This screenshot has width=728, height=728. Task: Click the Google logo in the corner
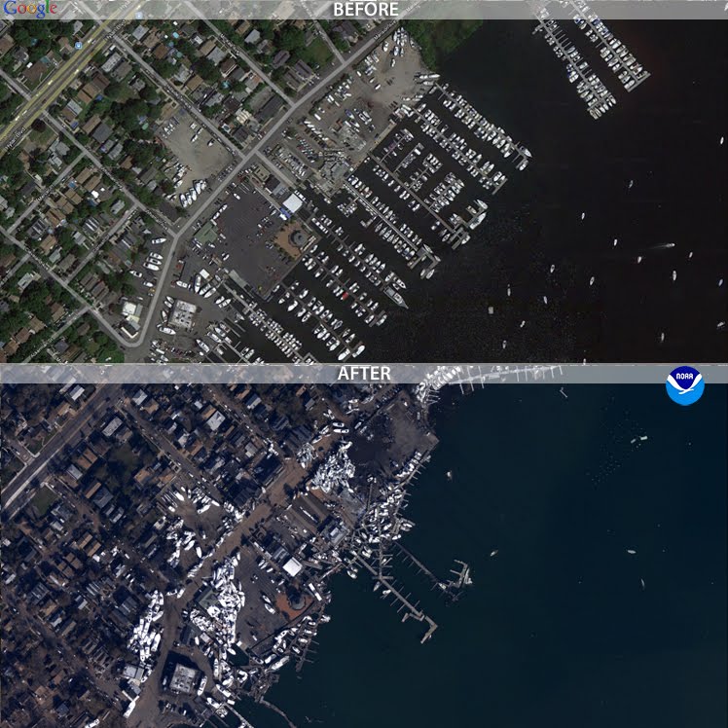coord(30,10)
